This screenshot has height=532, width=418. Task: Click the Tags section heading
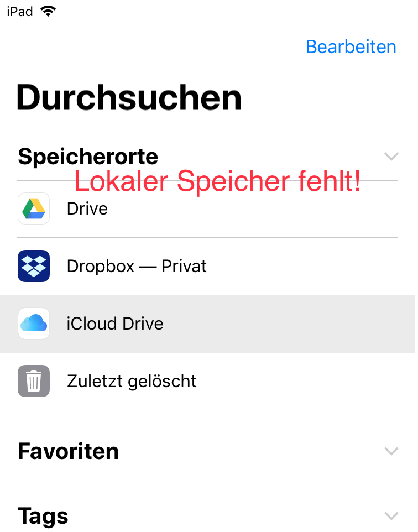[43, 516]
